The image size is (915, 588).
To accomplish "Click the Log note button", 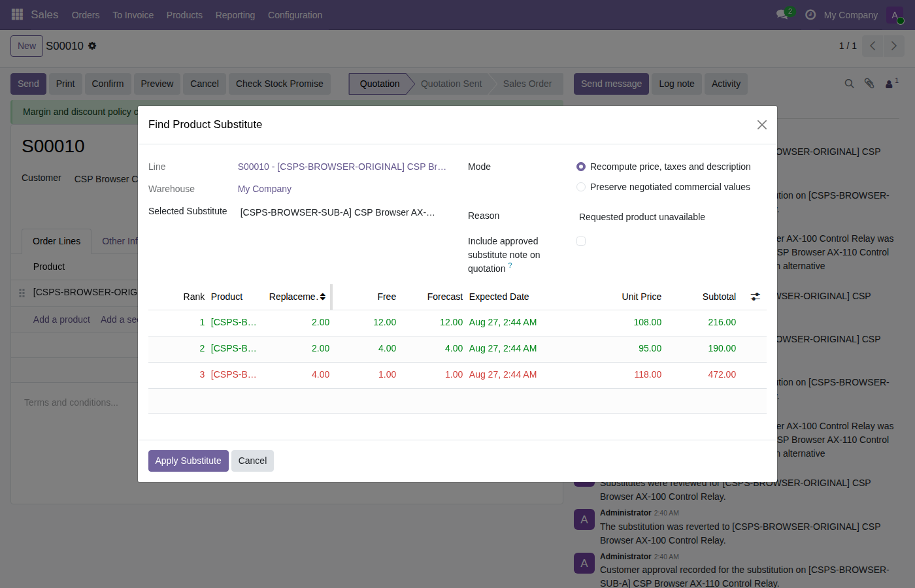I will point(676,84).
